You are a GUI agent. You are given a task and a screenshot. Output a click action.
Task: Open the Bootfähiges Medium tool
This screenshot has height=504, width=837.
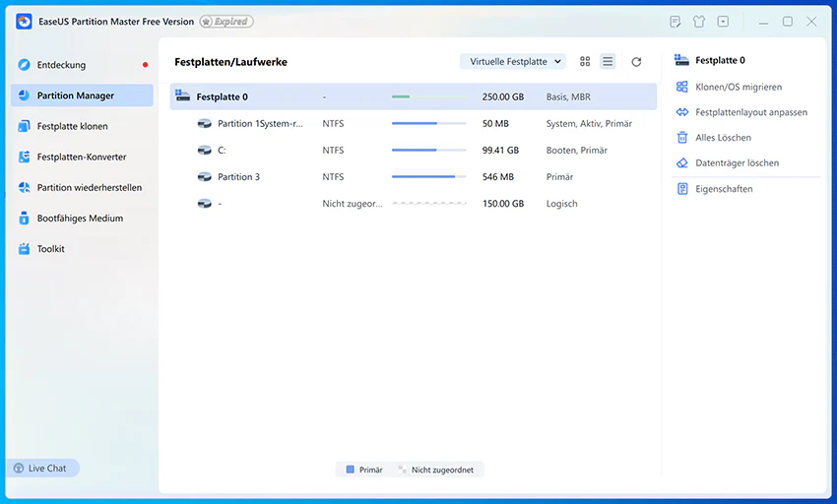click(x=82, y=219)
